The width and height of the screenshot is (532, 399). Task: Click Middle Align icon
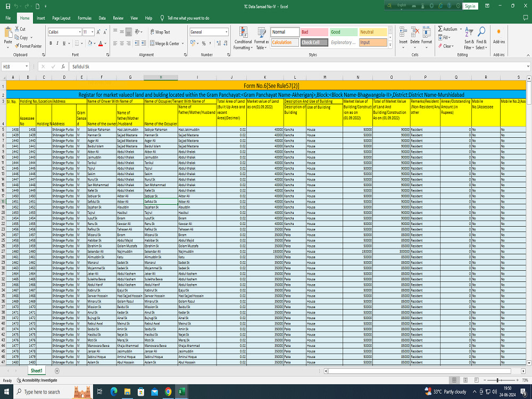coord(122,32)
